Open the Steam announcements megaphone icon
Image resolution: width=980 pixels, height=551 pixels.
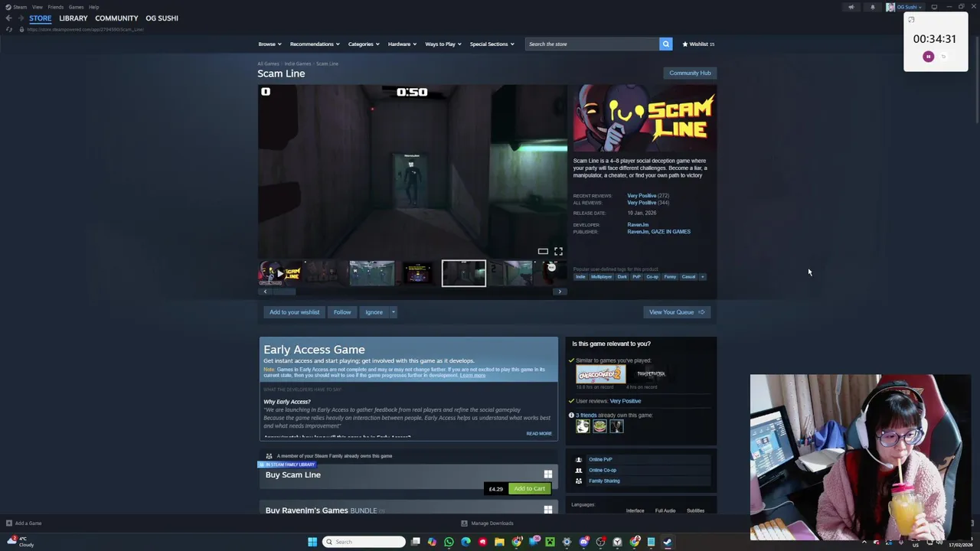click(x=851, y=7)
